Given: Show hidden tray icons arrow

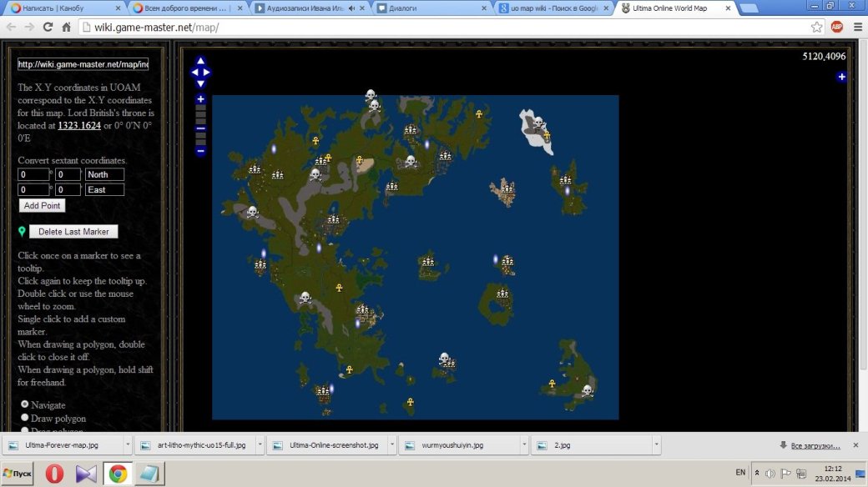Looking at the screenshot, I should 757,473.
